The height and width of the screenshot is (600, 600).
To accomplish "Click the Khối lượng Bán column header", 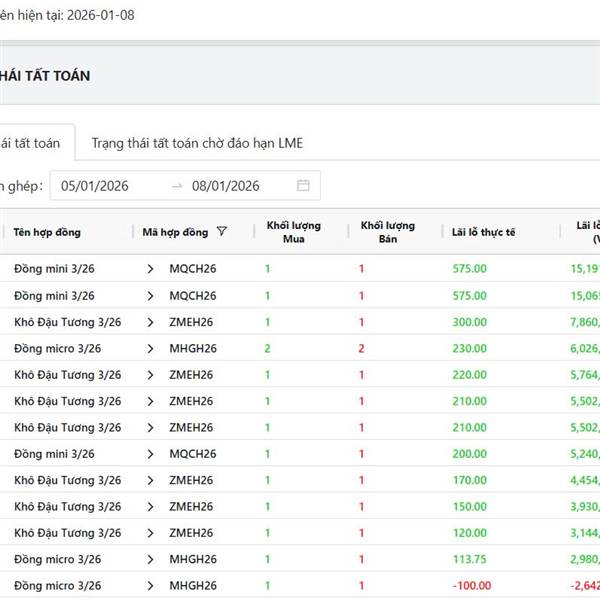I will (x=387, y=232).
